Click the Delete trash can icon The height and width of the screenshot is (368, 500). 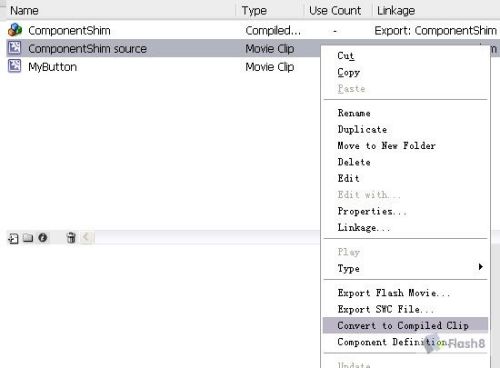[71, 238]
